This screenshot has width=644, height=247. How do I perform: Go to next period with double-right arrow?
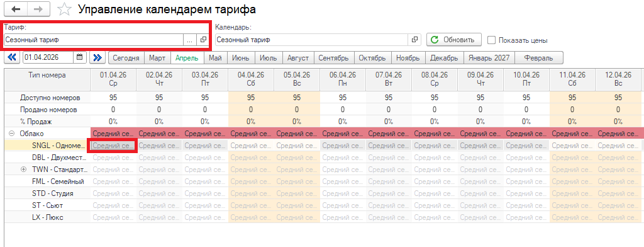(x=97, y=57)
